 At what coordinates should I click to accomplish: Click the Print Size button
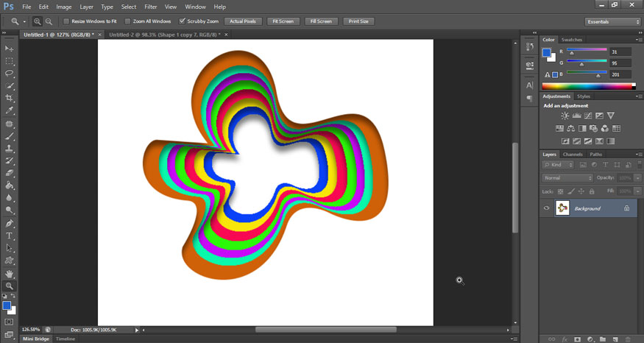click(358, 21)
